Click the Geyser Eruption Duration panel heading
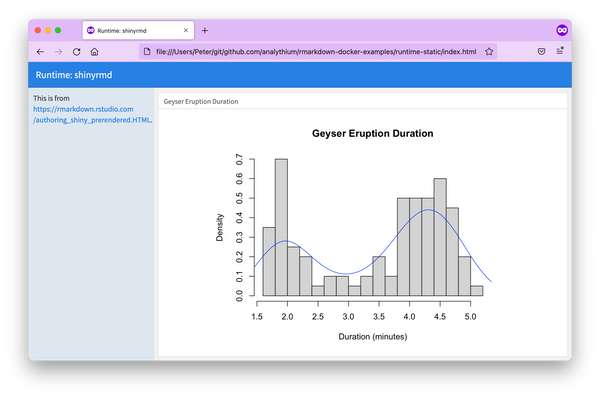Screen dimensions: 600x398 click(x=201, y=101)
